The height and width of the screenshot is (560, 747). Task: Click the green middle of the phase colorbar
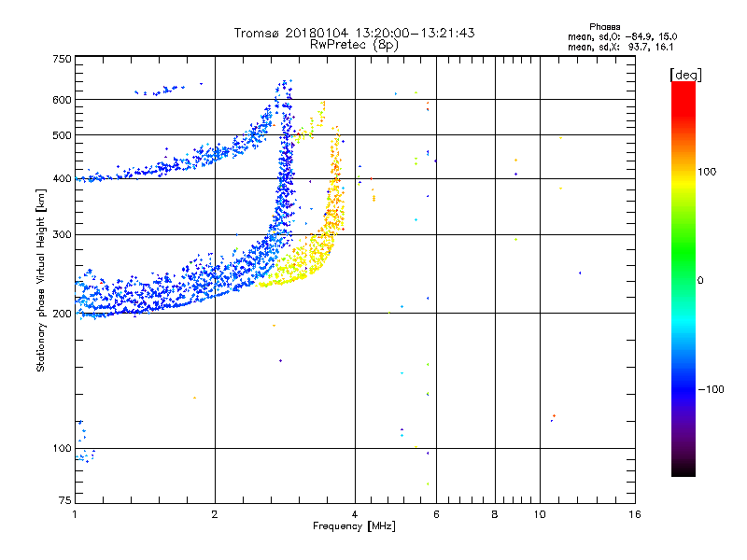point(684,252)
